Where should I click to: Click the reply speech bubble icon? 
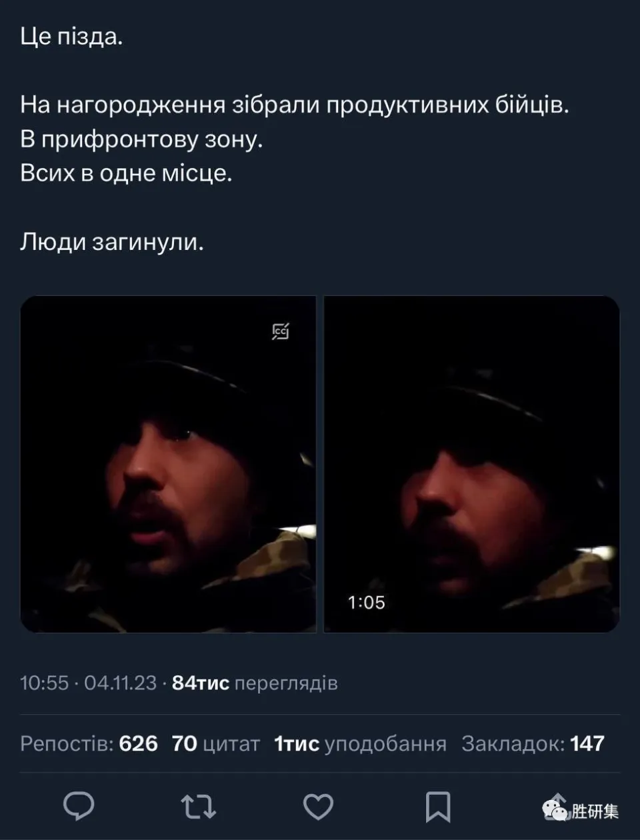coord(79,805)
